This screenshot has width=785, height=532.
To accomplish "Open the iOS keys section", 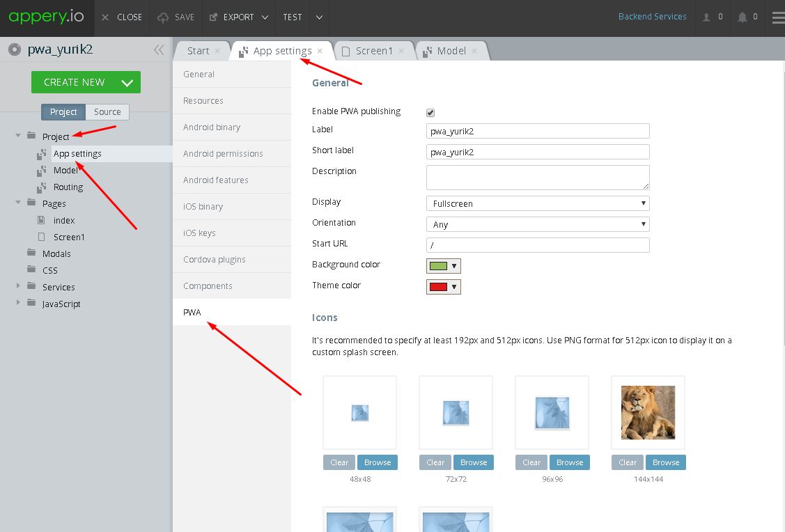I will click(x=232, y=233).
